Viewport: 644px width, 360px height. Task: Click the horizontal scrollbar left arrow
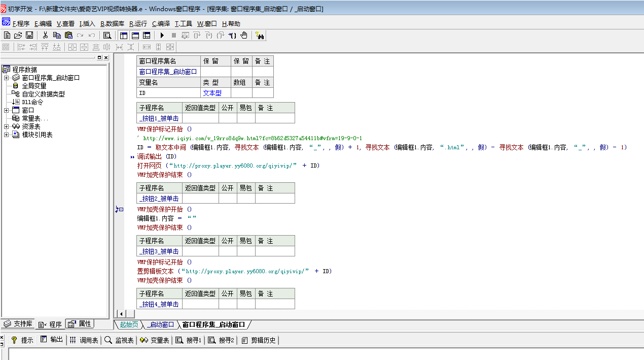click(x=121, y=314)
